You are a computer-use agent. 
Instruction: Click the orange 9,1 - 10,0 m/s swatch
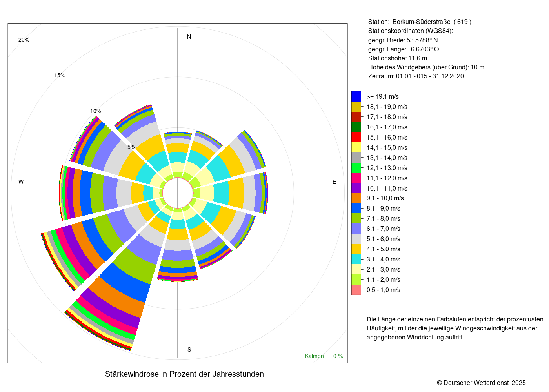tap(356, 198)
